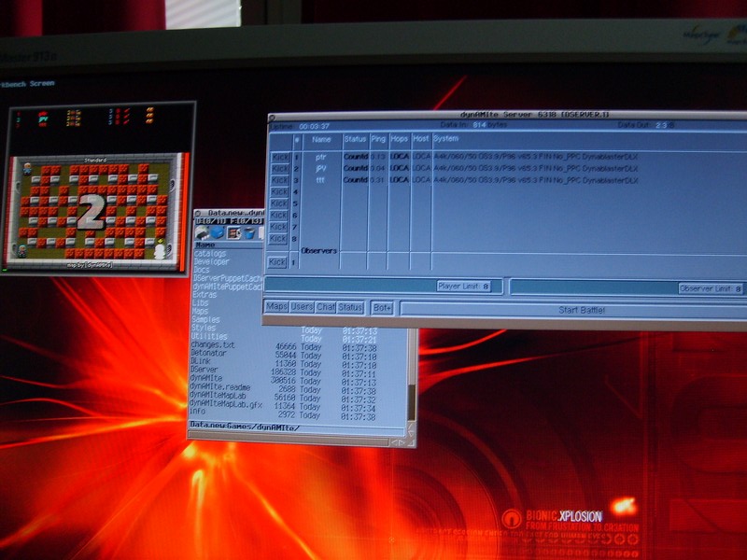Select the Developer folder
Viewport: 747px width, 560px height.
(x=212, y=262)
